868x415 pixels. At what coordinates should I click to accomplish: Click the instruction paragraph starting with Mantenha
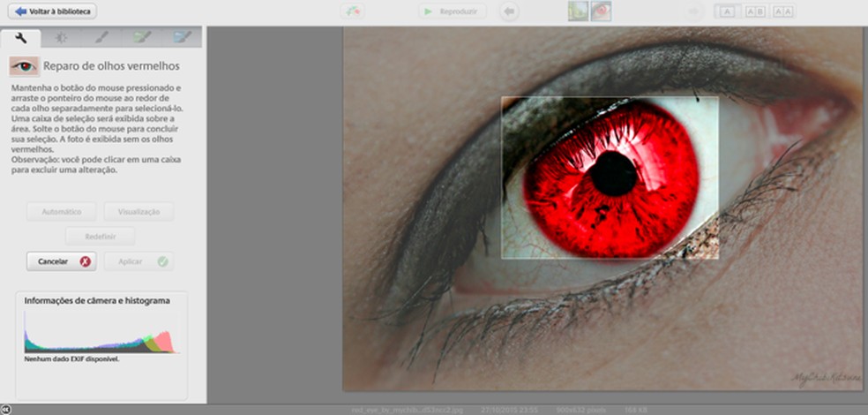click(97, 120)
